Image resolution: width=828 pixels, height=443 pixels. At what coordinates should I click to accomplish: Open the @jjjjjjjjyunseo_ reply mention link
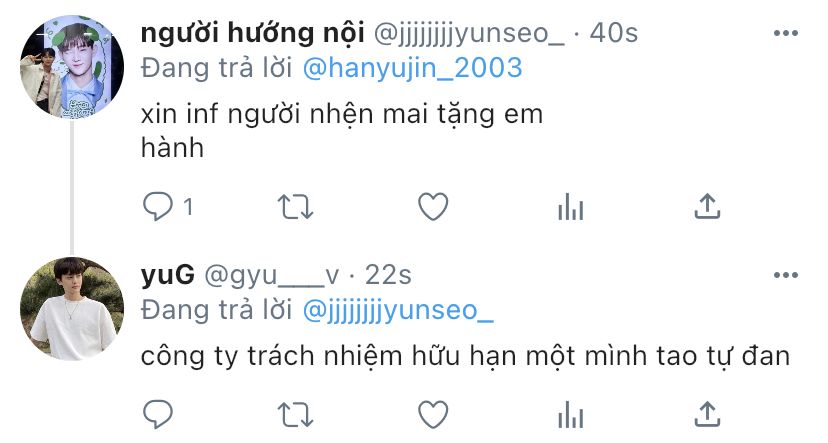pos(398,310)
